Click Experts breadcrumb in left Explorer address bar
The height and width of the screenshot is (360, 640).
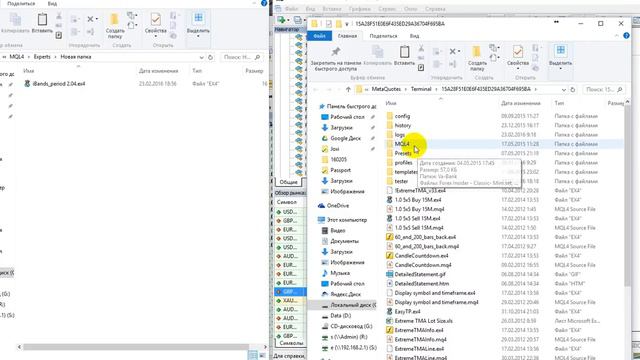[42, 57]
